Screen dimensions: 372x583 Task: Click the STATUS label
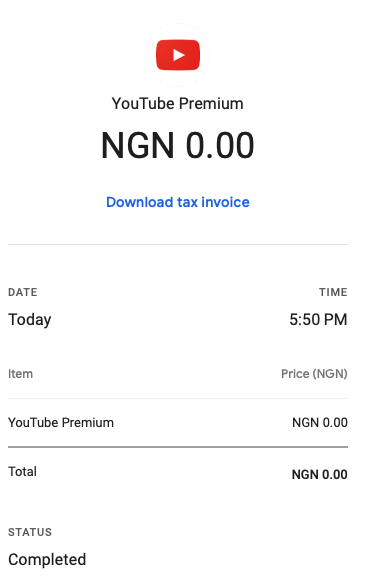point(30,532)
